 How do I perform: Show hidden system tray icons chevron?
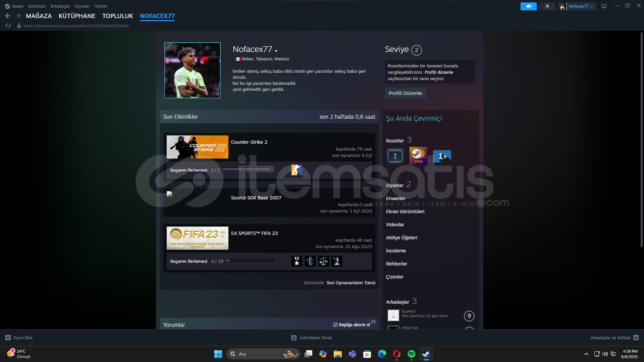[x=586, y=354]
